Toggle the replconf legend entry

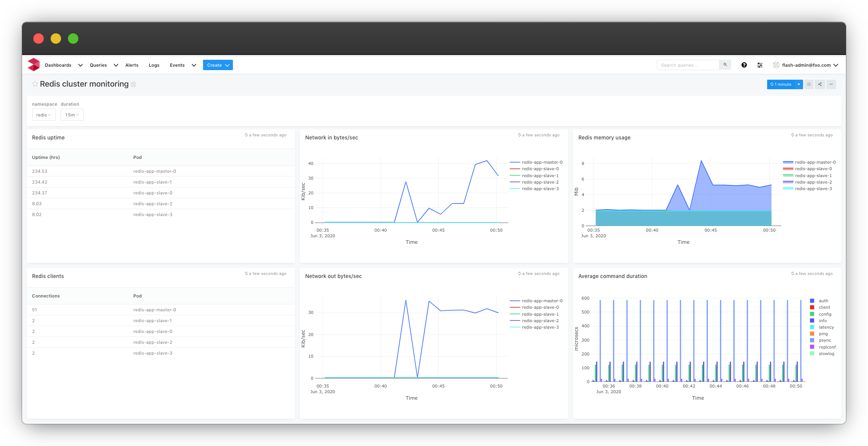(823, 347)
